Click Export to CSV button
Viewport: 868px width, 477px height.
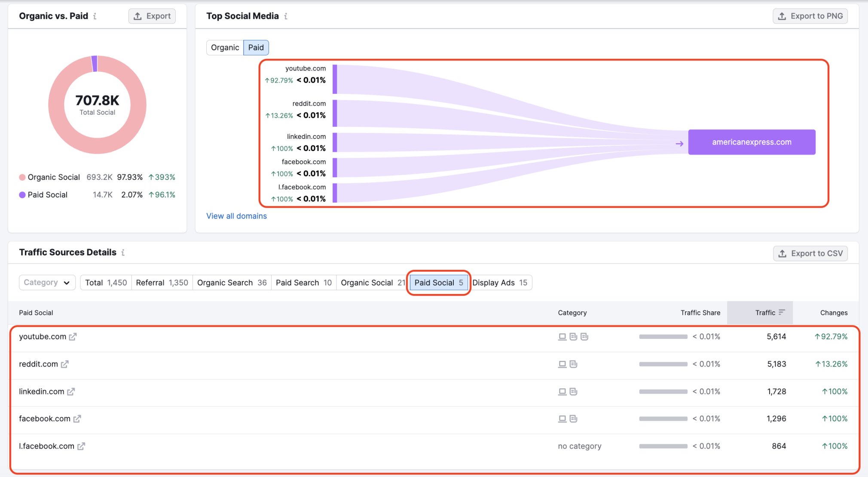(x=810, y=253)
